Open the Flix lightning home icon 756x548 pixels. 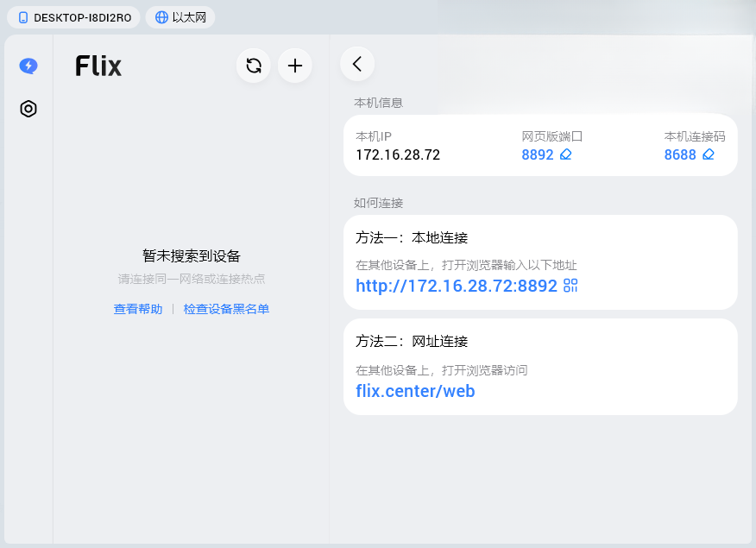pos(28,66)
